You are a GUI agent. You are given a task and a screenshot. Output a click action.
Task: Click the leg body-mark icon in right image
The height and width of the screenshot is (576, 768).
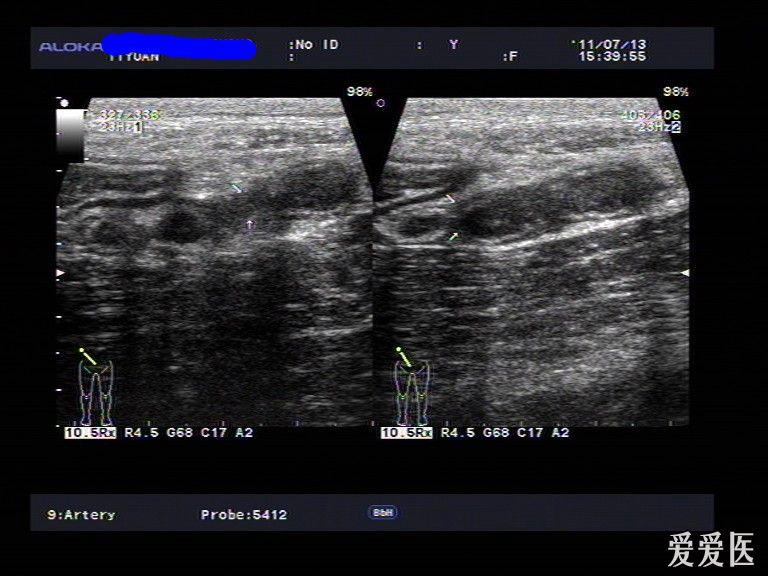[411, 390]
